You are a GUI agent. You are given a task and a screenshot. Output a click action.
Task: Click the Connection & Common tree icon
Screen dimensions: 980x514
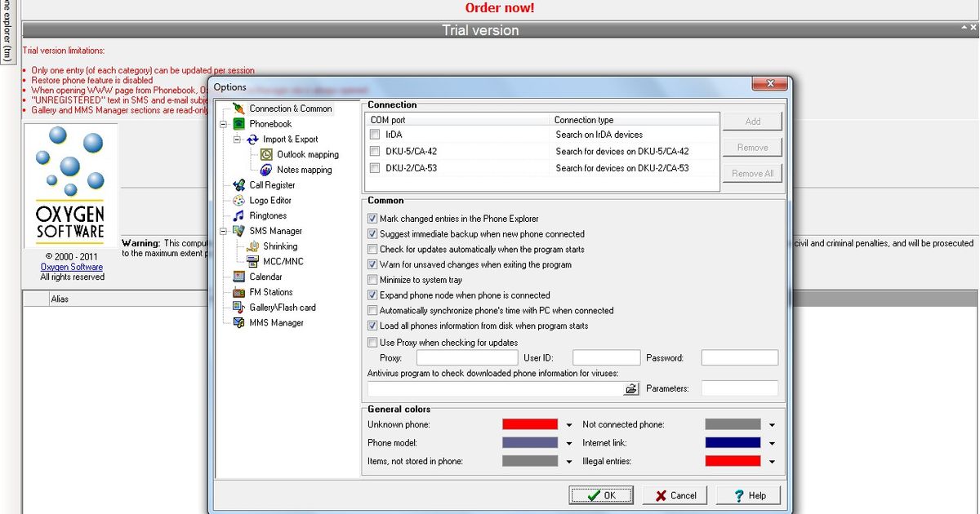pos(238,109)
